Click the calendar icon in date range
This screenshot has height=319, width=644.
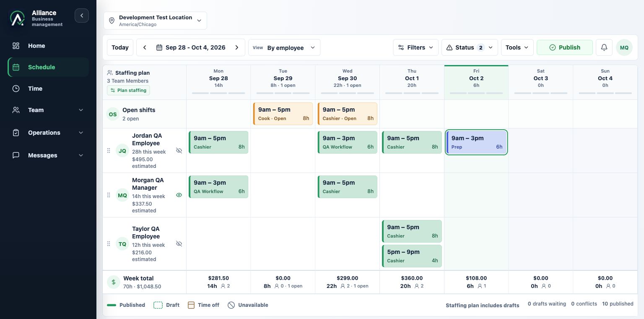(x=159, y=47)
